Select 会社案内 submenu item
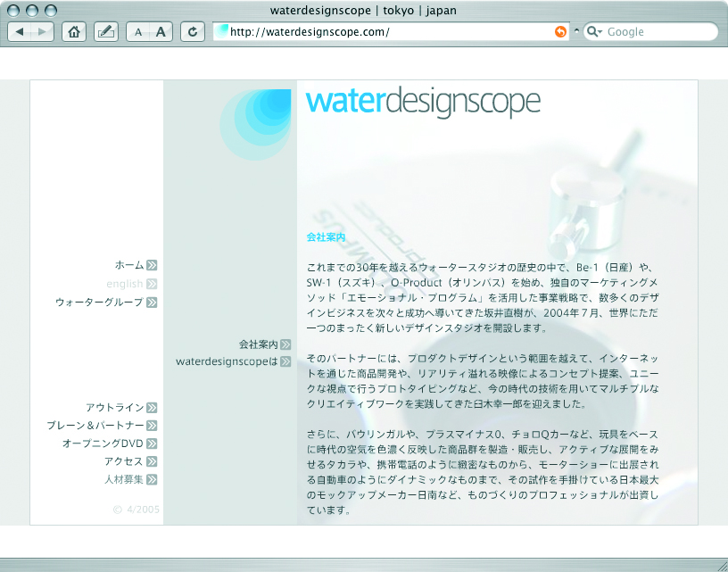 point(258,344)
